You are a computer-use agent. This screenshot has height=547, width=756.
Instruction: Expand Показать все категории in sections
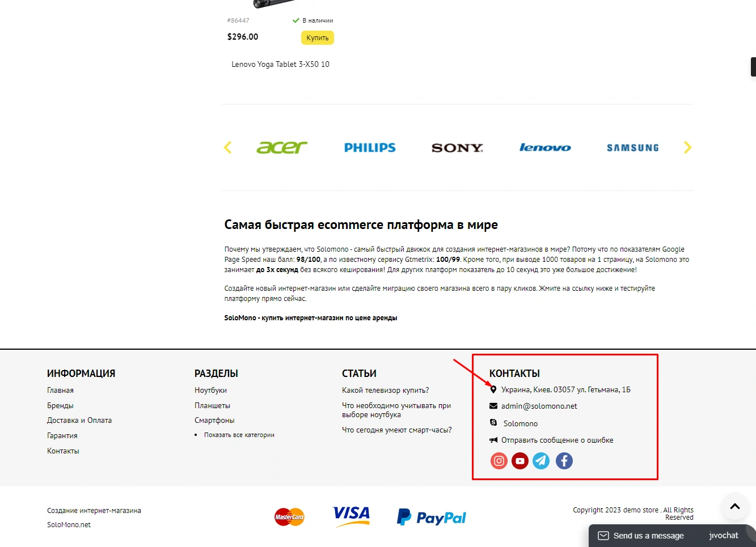pyautogui.click(x=239, y=435)
